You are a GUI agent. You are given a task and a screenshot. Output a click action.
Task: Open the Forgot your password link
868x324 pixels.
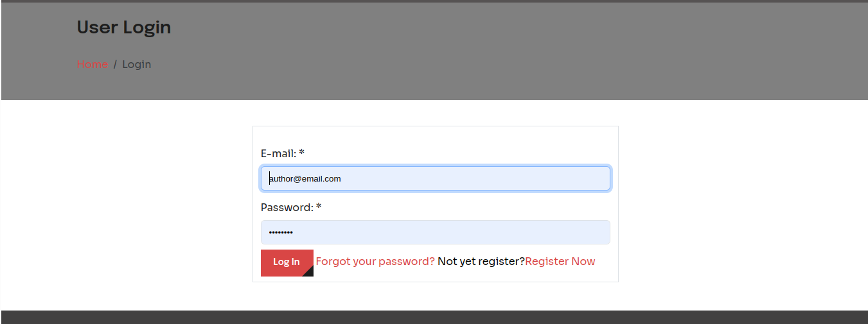(375, 261)
